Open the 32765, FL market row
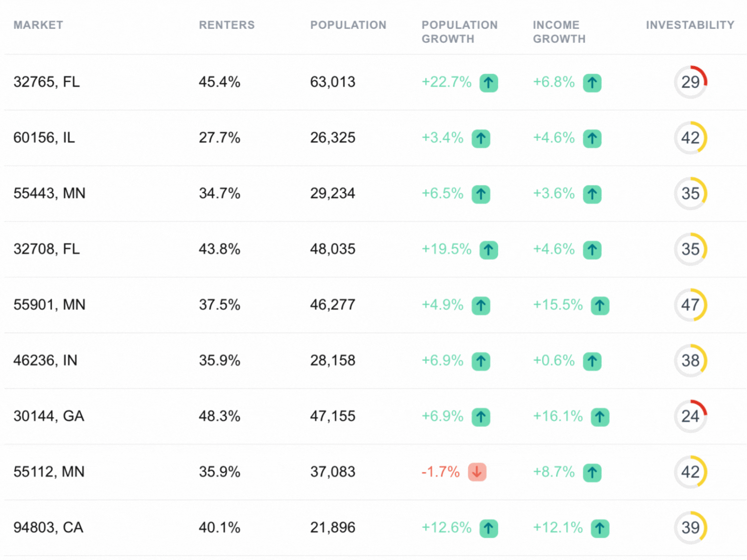 tap(46, 82)
